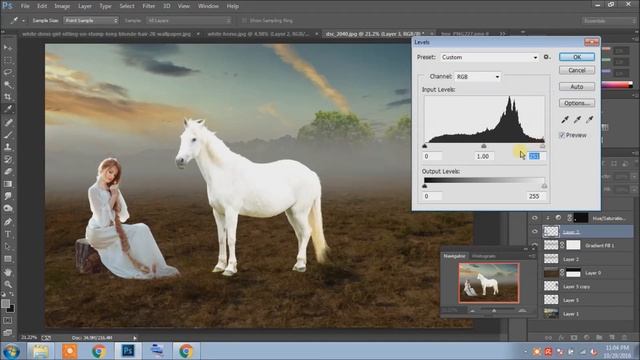The height and width of the screenshot is (360, 640).
Task: Click the output white level slider
Action: coord(544,186)
